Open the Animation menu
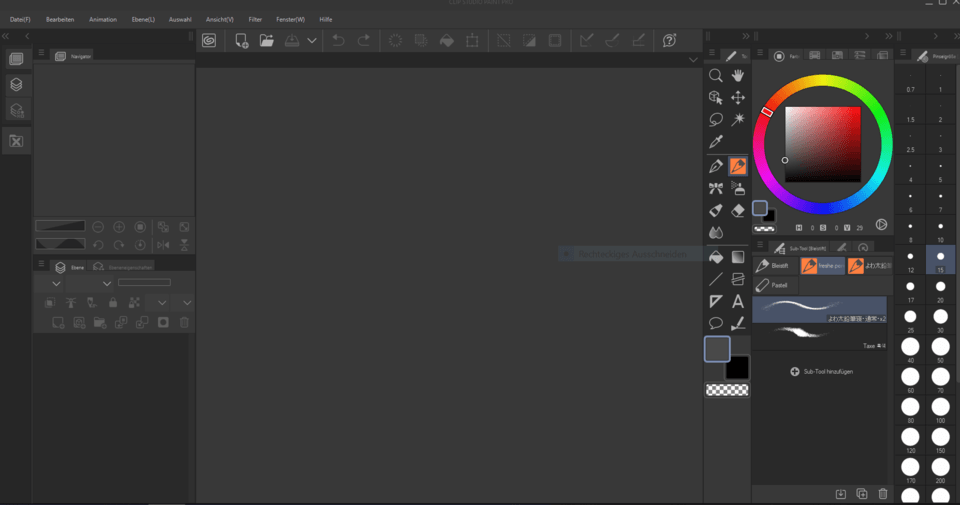 103,20
